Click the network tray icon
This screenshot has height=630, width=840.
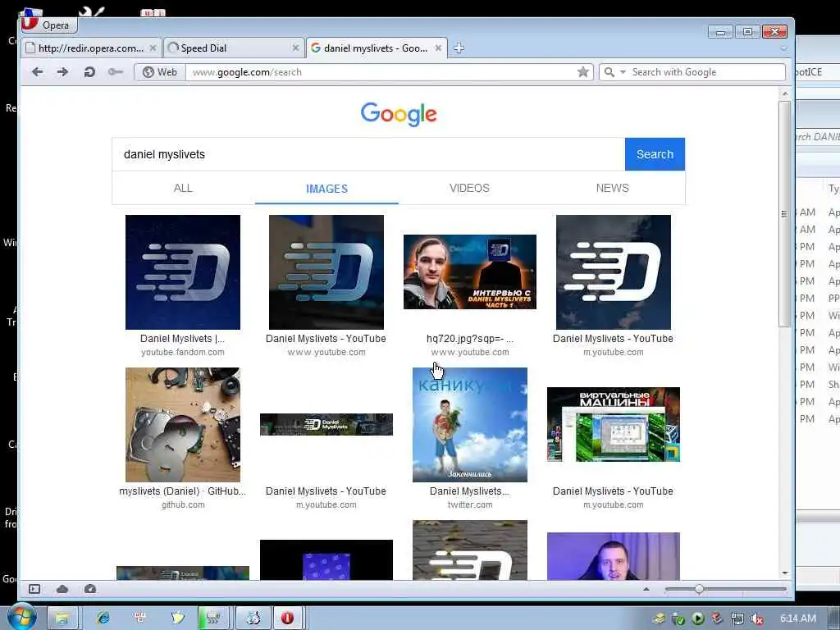(x=737, y=619)
